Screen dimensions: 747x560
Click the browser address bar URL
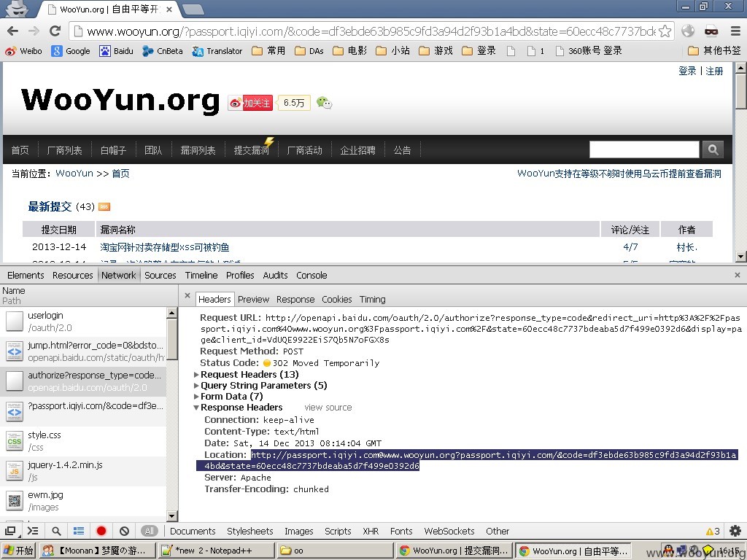pos(371,31)
